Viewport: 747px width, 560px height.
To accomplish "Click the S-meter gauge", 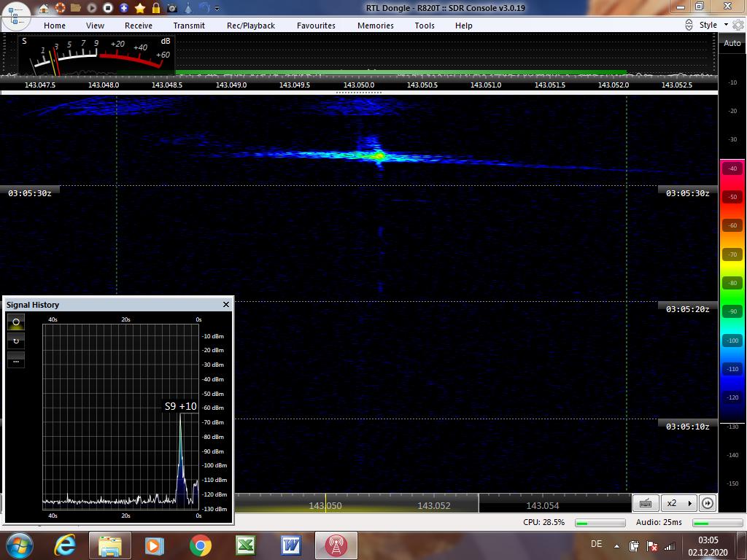I will [x=96, y=55].
